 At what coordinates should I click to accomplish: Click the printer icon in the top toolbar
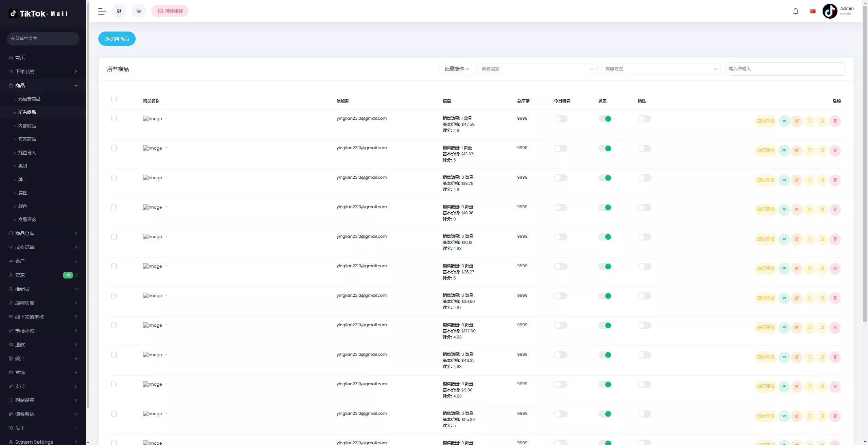pos(139,11)
